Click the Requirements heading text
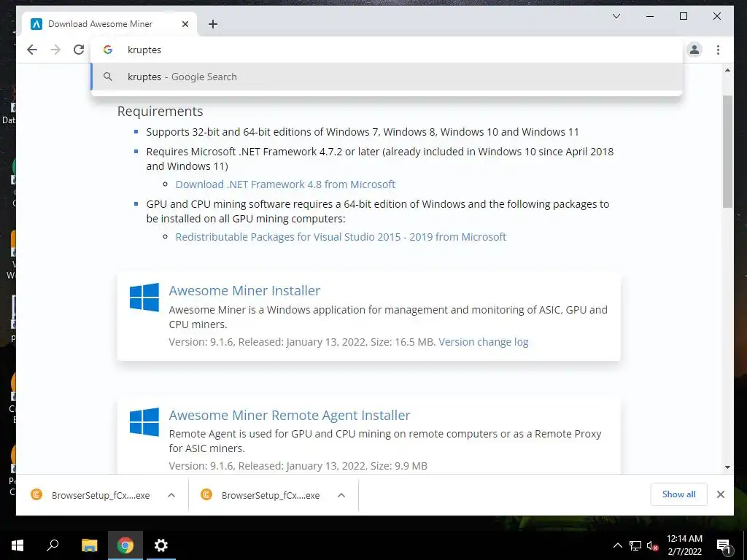Viewport: 747px width, 560px height. [160, 111]
